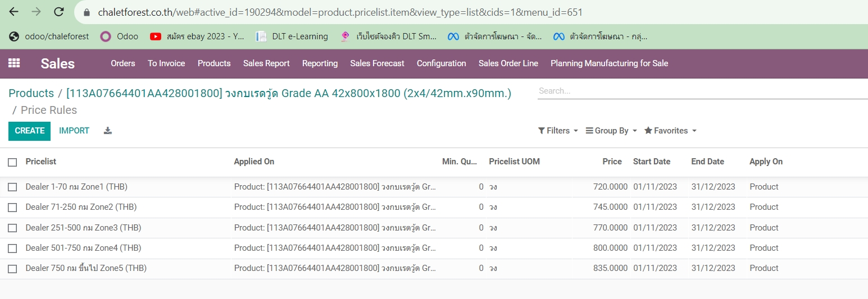Open the odoo/chaleforest bookmark

tap(49, 36)
